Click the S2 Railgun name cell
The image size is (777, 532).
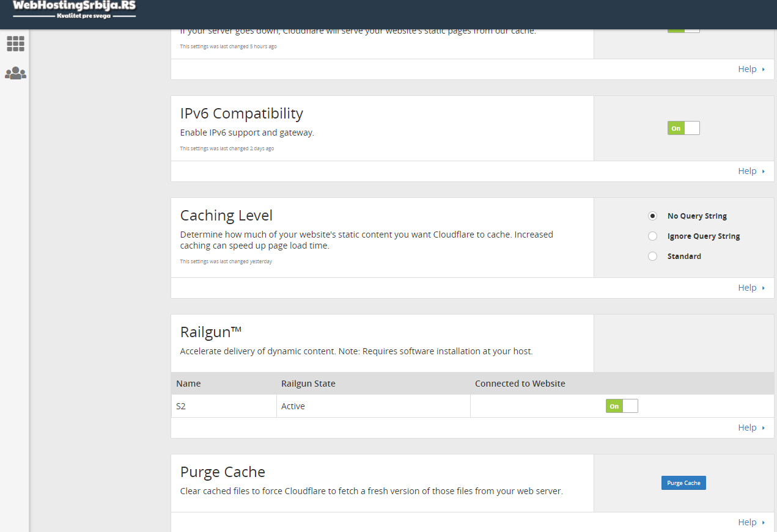point(224,406)
